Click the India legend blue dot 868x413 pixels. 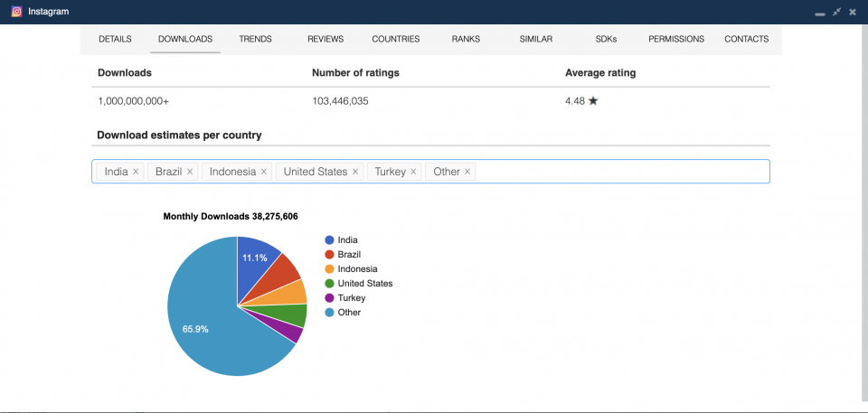[329, 240]
